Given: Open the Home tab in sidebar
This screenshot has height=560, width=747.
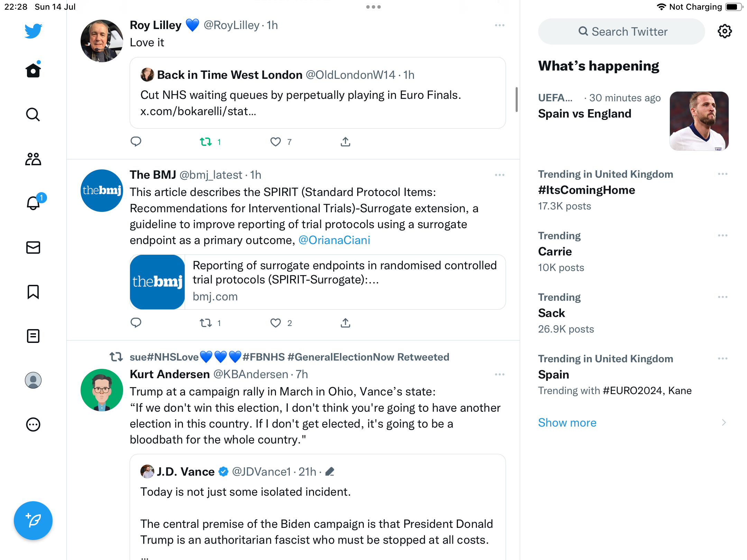Looking at the screenshot, I should click(x=33, y=71).
